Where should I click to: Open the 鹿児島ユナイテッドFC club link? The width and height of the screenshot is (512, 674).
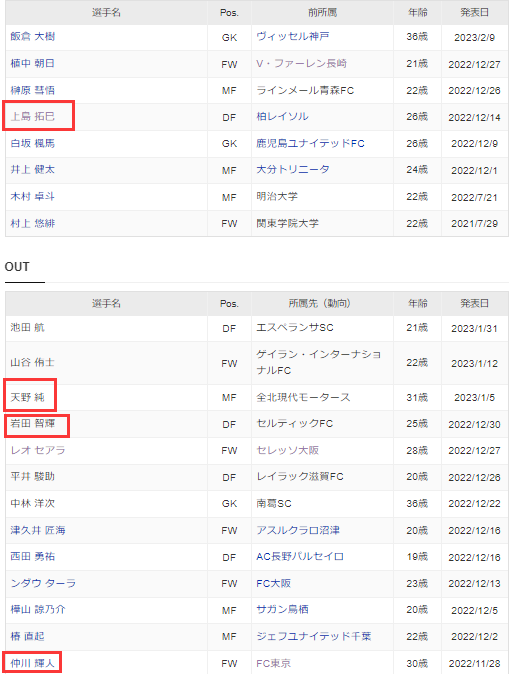[x=310, y=143]
